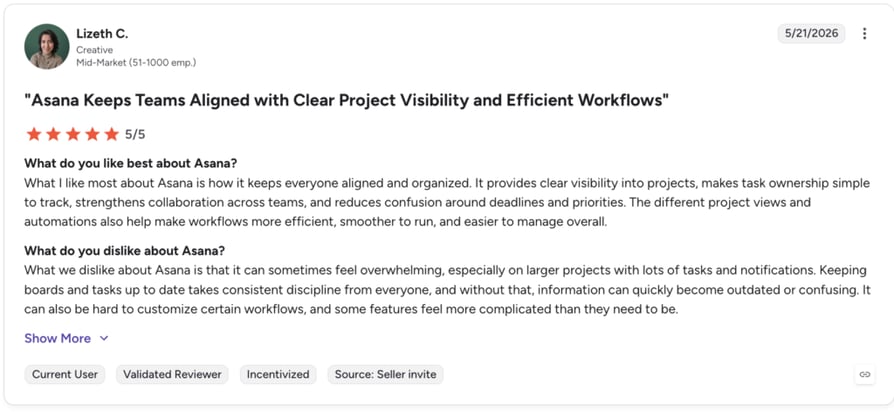This screenshot has width=894, height=412.
Task: Select the third rating star
Action: (x=73, y=134)
